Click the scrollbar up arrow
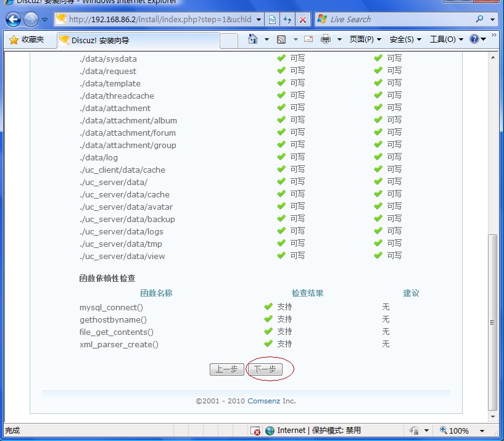504x441 pixels. click(493, 57)
